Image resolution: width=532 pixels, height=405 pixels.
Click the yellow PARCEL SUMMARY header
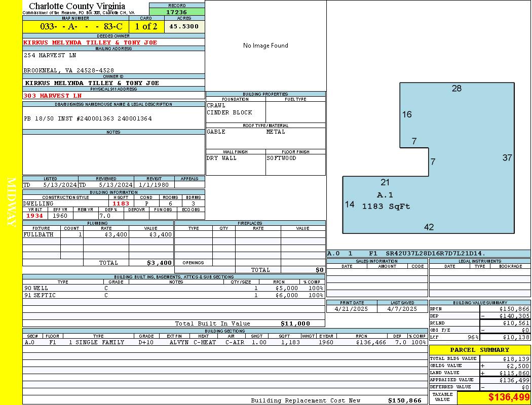479,350
